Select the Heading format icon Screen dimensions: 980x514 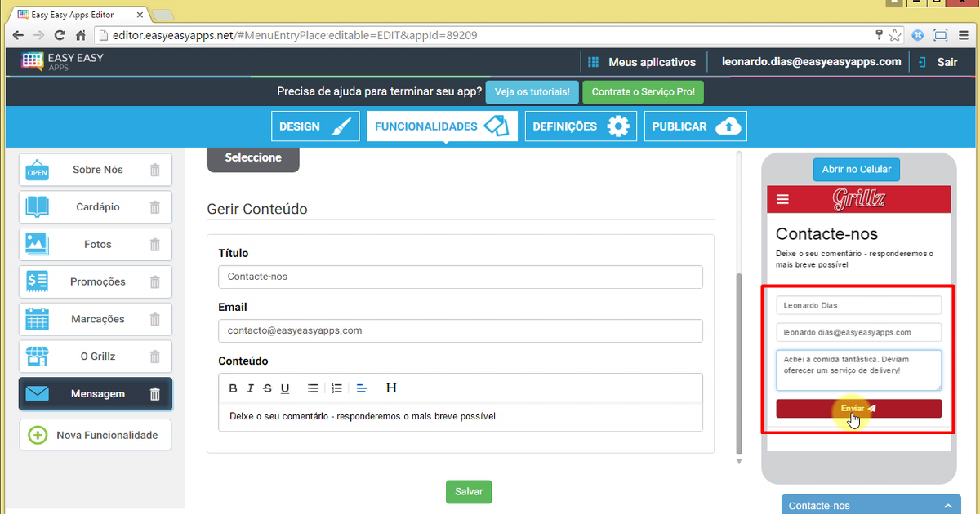pyautogui.click(x=391, y=388)
